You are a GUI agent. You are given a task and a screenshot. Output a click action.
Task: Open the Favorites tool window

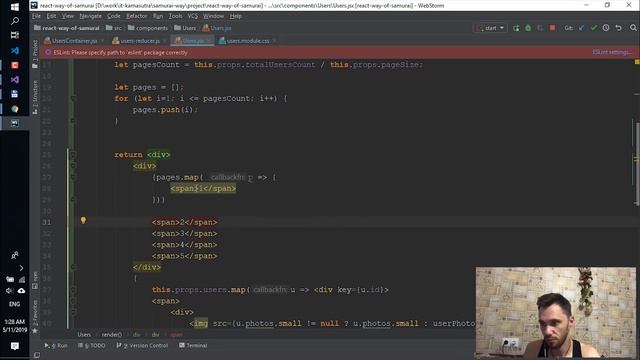pos(35,316)
